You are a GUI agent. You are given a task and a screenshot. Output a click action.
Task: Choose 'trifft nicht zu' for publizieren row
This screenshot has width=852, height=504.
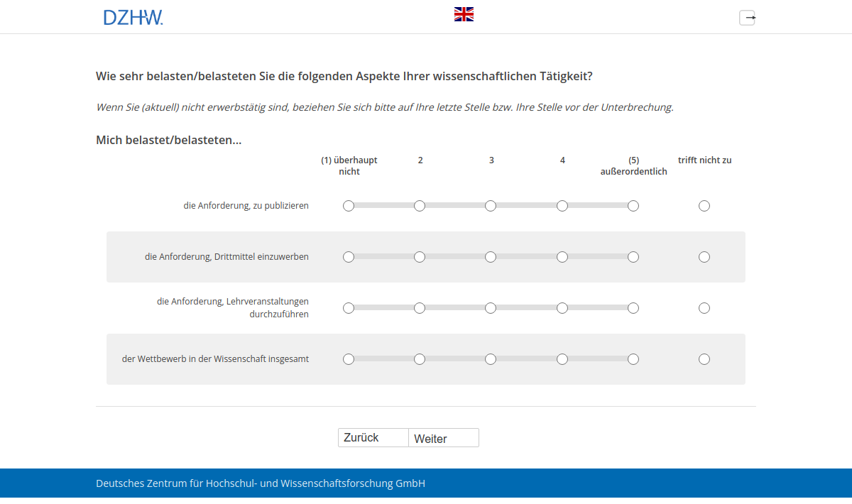(x=704, y=205)
